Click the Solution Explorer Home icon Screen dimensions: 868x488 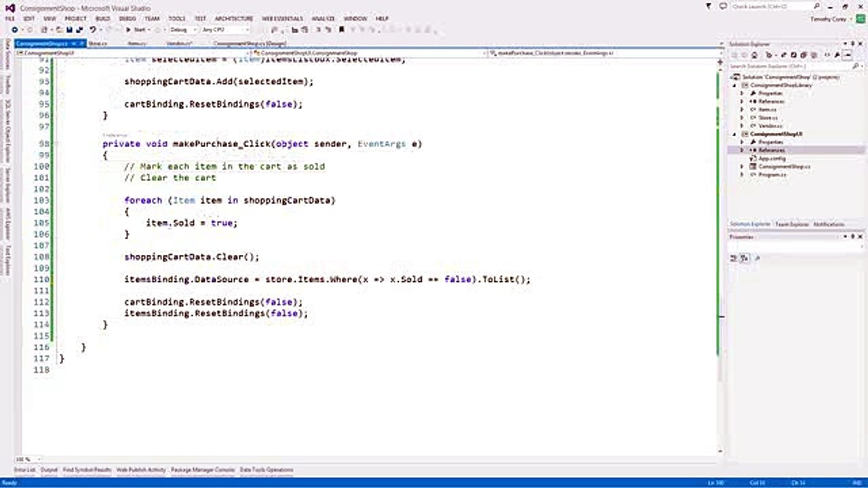[754, 55]
